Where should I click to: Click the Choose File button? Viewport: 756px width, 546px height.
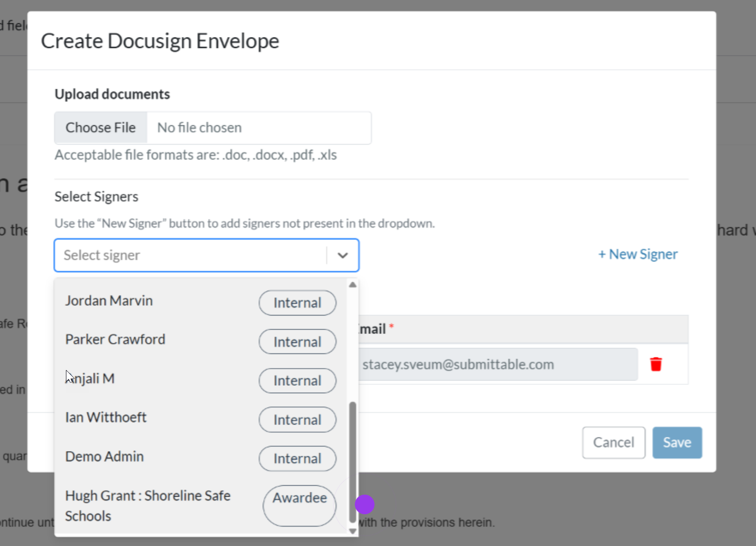point(101,128)
